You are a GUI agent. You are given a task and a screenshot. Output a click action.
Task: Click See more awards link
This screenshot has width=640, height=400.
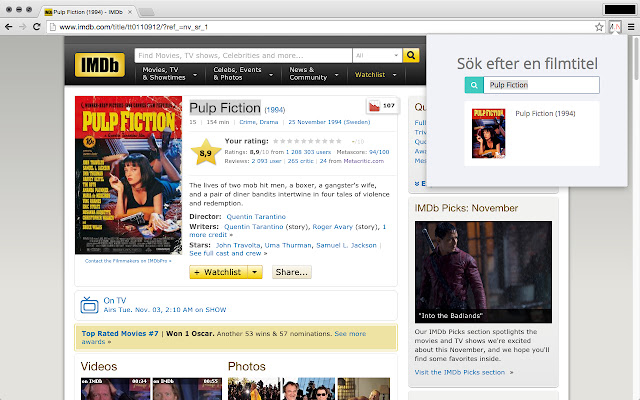coord(350,333)
